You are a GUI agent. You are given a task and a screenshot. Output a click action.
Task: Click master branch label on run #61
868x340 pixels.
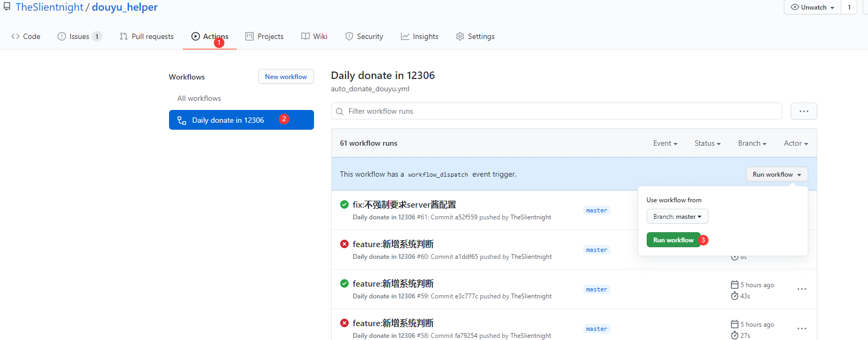(597, 210)
